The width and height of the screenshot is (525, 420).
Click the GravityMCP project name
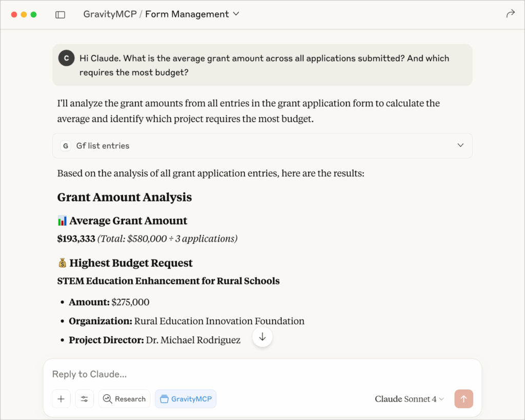[x=110, y=14]
